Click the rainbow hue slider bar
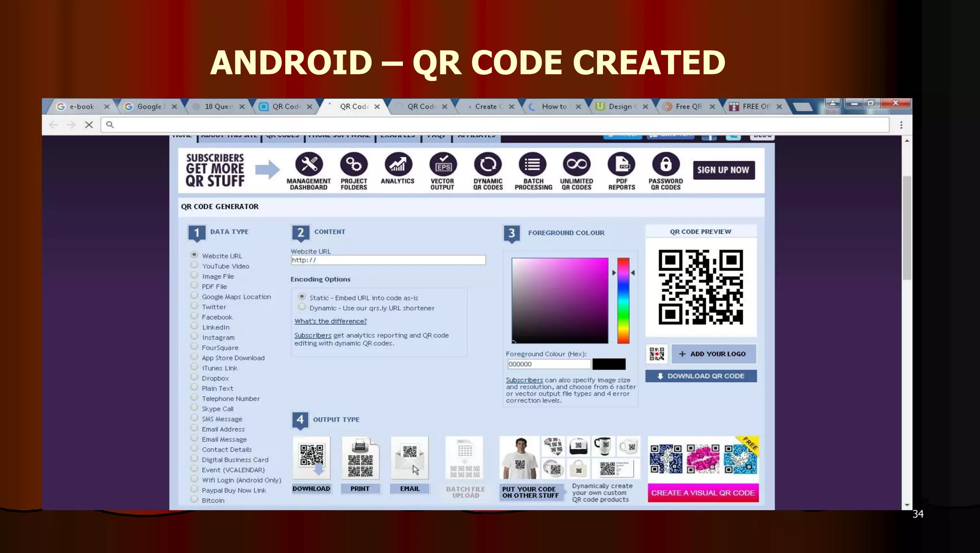Viewport: 980px width, 553px height. [x=623, y=301]
